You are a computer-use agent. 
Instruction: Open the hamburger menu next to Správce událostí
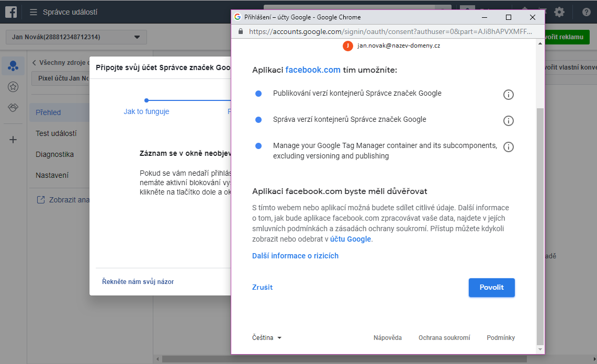pos(33,12)
